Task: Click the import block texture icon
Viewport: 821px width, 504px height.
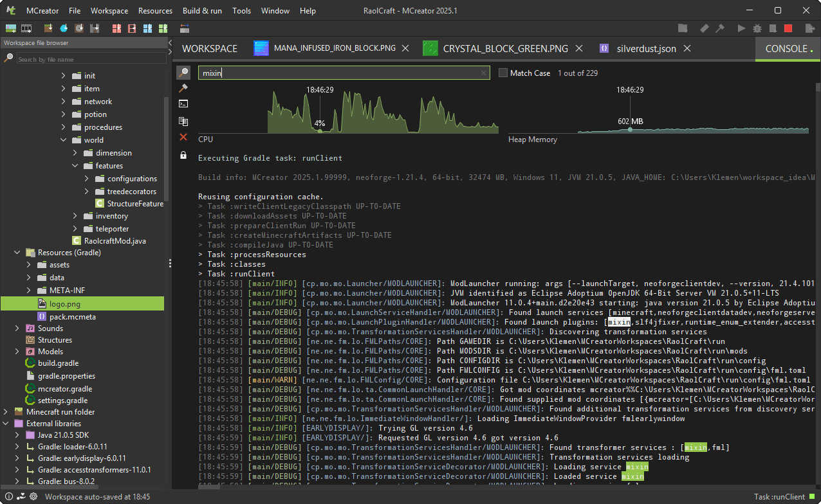Action: pyautogui.click(x=48, y=28)
